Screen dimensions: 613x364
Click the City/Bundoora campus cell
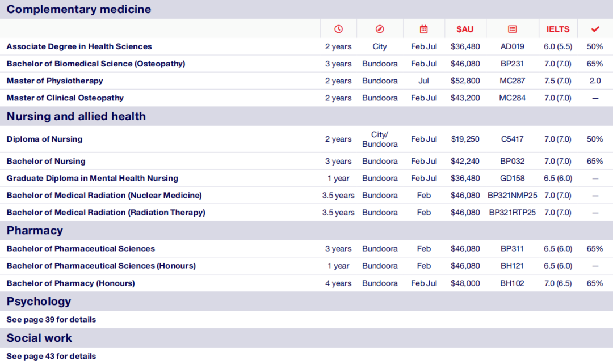tap(380, 139)
